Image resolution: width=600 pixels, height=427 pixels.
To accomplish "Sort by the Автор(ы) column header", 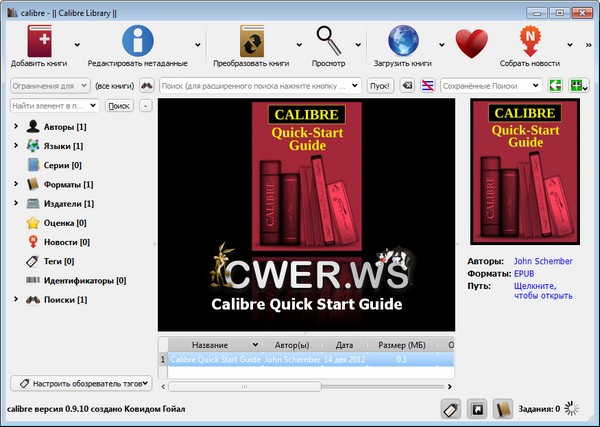I will (291, 344).
